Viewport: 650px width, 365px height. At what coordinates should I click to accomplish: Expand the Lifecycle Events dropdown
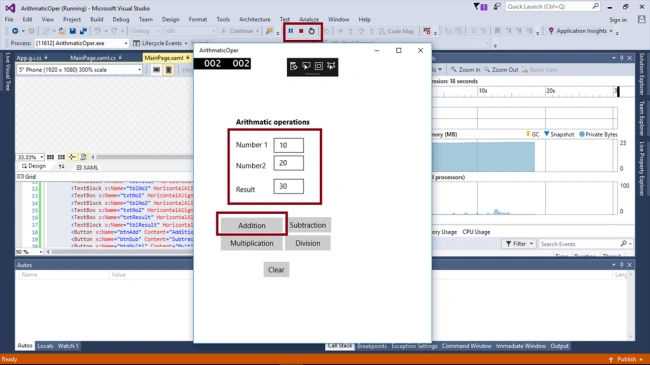pos(186,43)
